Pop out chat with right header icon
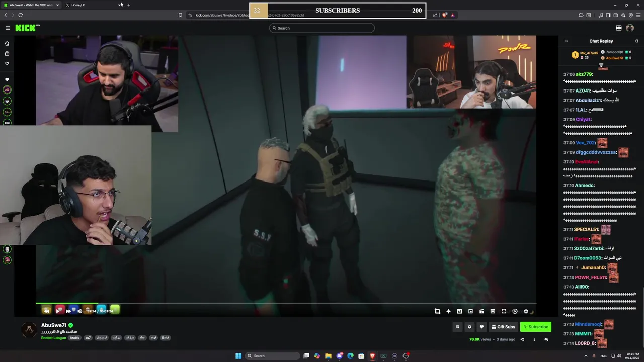Image resolution: width=644 pixels, height=362 pixels. [x=636, y=41]
